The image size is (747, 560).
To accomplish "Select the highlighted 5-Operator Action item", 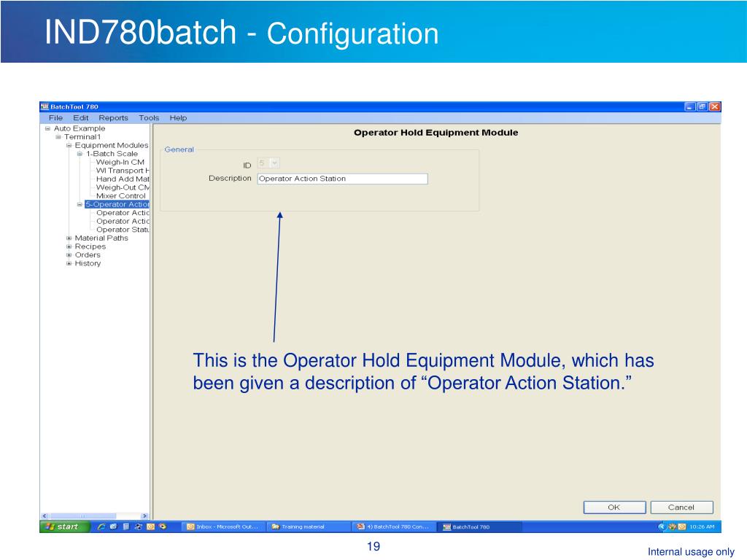I will (117, 204).
